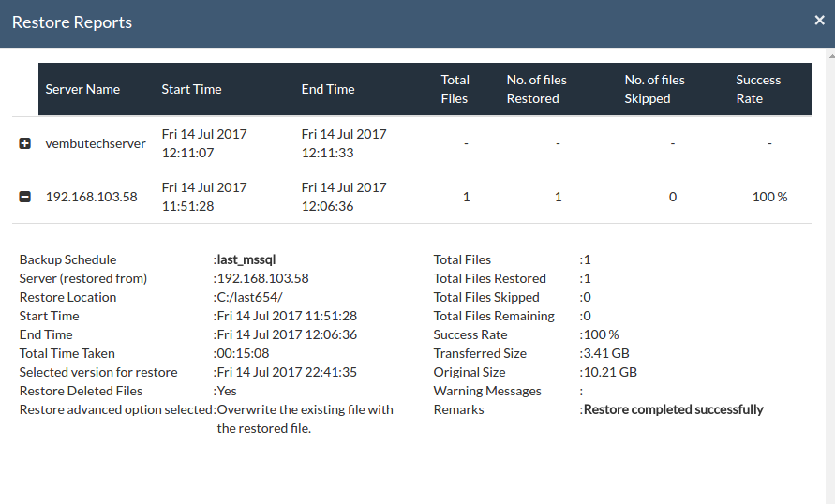
Task: Click start time 12:11:07 of vembutechserver
Action: click(x=204, y=143)
